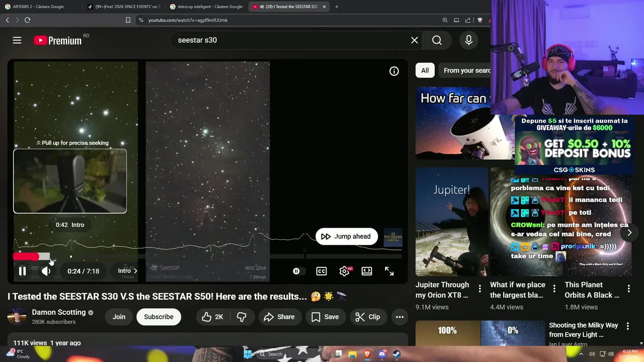Open player settings gear
The width and height of the screenshot is (644, 362).
tap(345, 271)
